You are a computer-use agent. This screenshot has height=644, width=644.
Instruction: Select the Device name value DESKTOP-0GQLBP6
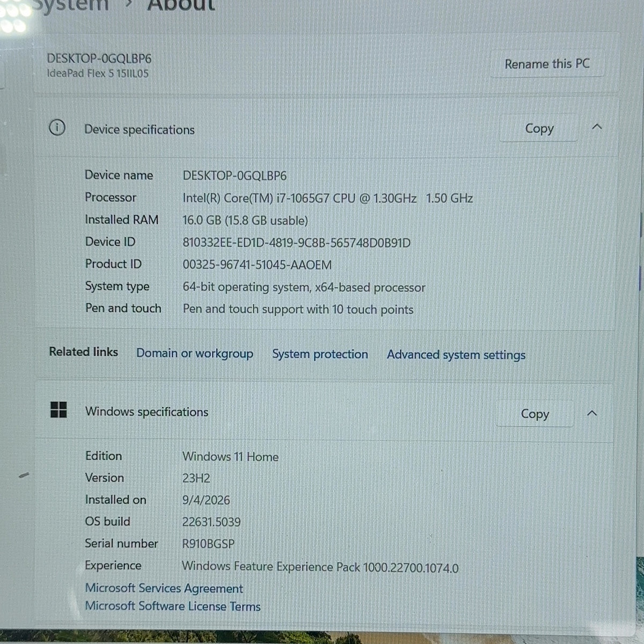235,175
